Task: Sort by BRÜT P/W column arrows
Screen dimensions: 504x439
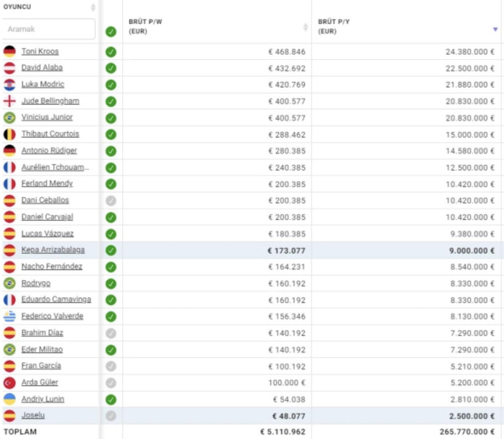Action: (305, 27)
